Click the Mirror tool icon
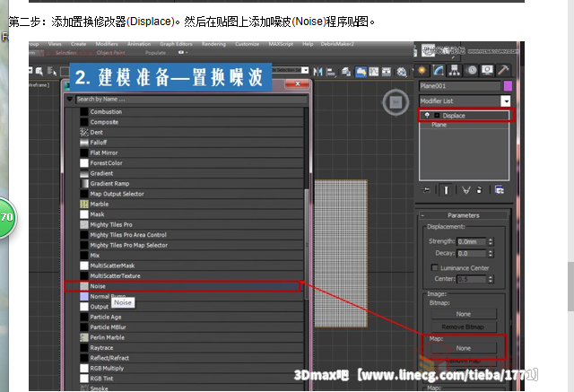574x392 pixels. pos(317,72)
